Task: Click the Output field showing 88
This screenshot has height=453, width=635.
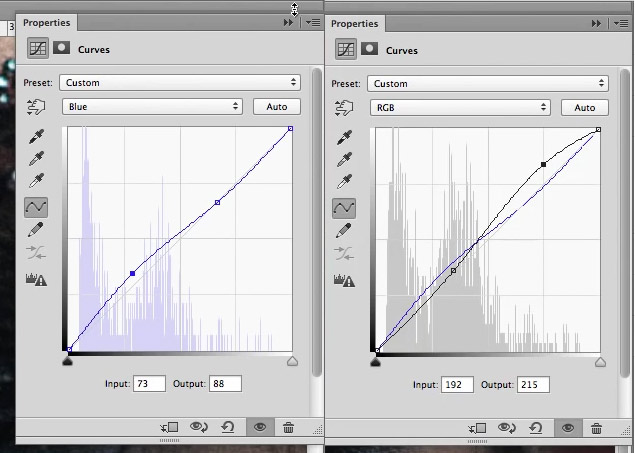Action: 226,384
